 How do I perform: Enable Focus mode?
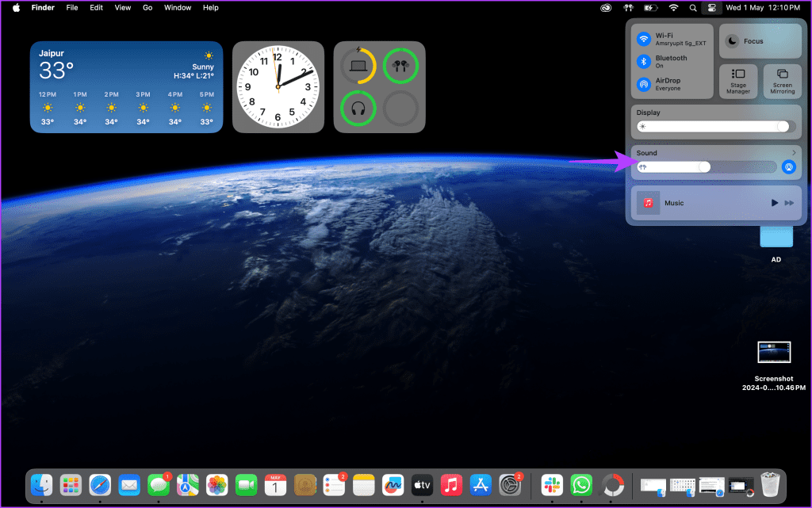click(760, 41)
